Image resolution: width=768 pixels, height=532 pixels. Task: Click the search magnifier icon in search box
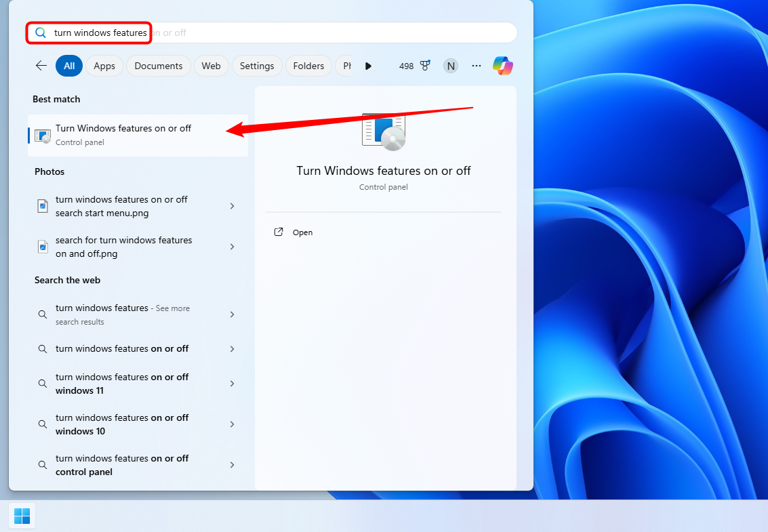(x=41, y=33)
